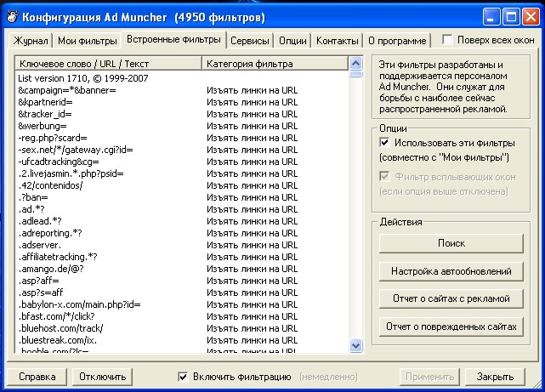Select the .amango.de/@? filter row
This screenshot has height=392, width=545.
click(x=182, y=269)
